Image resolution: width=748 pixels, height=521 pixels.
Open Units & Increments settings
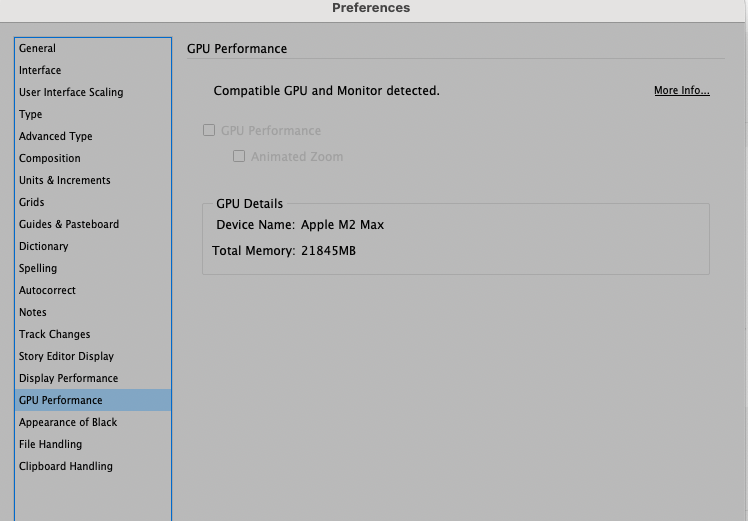65,180
